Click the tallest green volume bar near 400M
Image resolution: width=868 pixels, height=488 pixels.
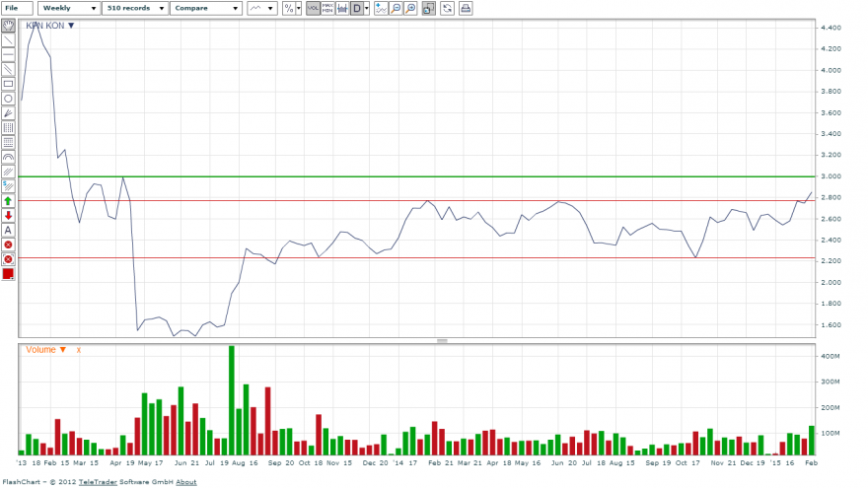(232, 400)
